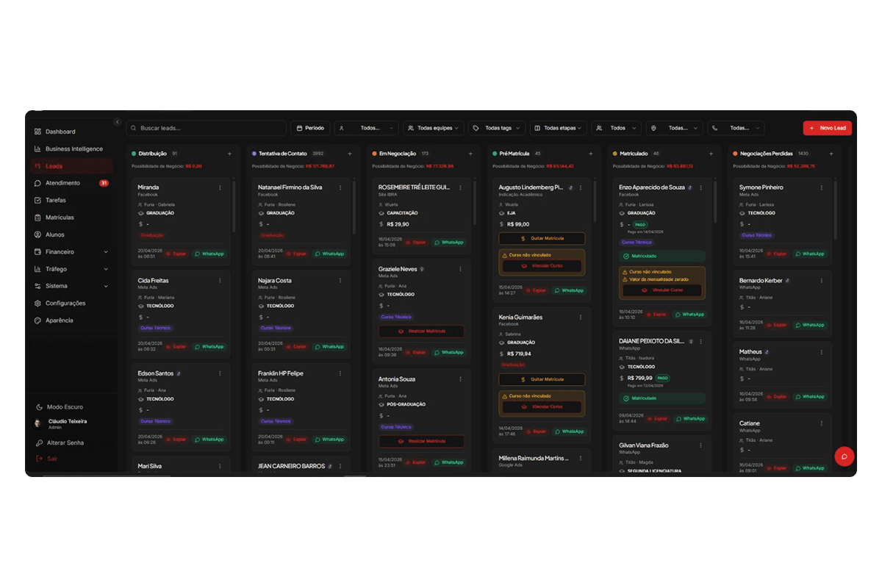Image resolution: width=882 pixels, height=588 pixels.
Task: Open Cláudio Teixeira admin profile avatar
Action: tap(37, 423)
